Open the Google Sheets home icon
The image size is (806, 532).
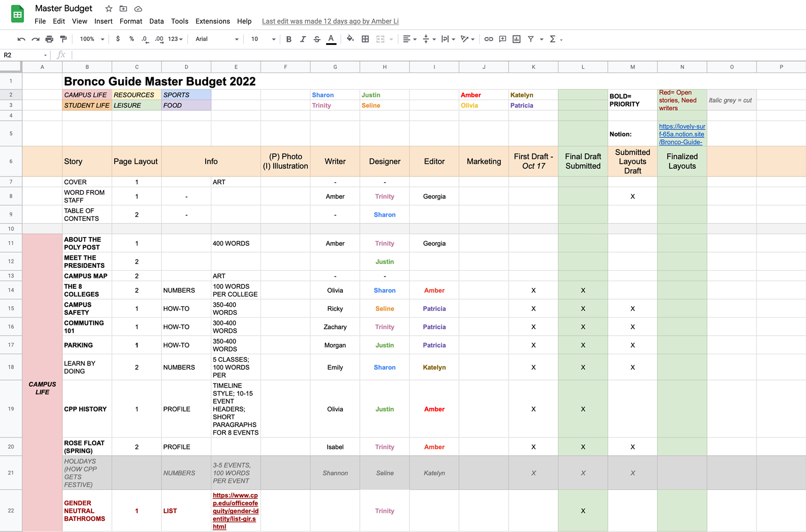(17, 14)
